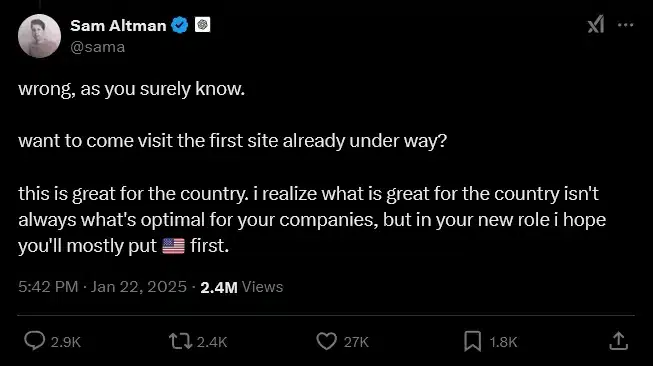Bookmark the tweet with the bookmark icon

click(x=473, y=341)
